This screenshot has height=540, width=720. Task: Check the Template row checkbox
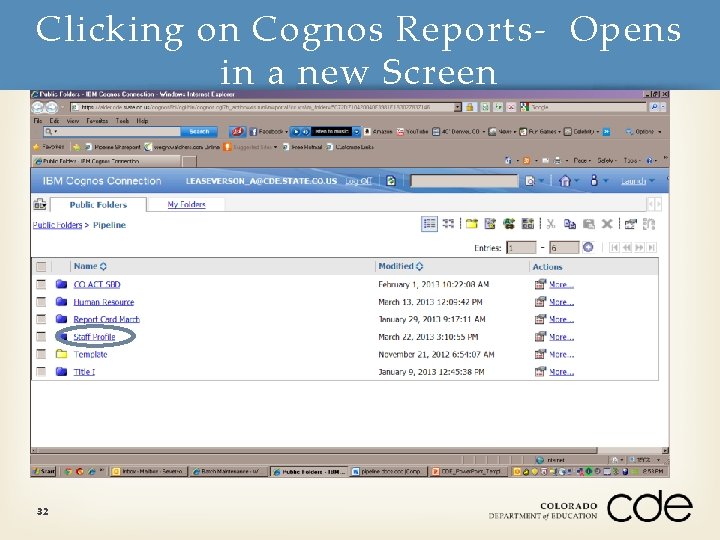click(x=41, y=354)
